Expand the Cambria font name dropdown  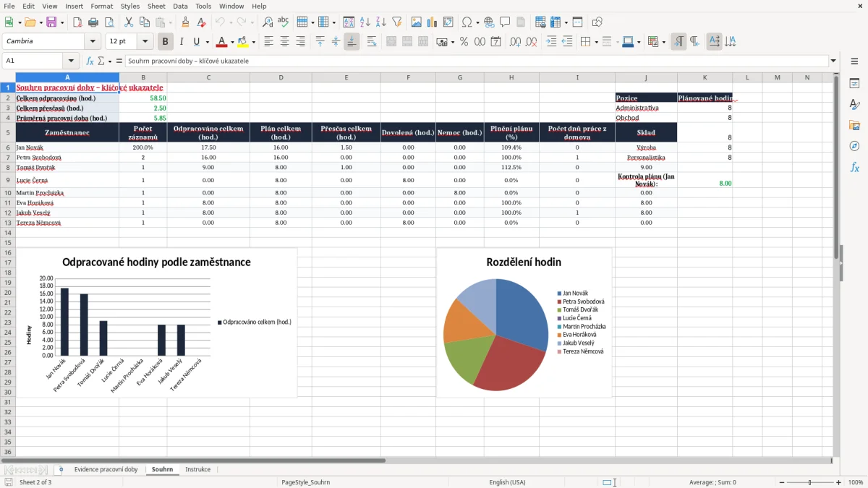(x=93, y=42)
